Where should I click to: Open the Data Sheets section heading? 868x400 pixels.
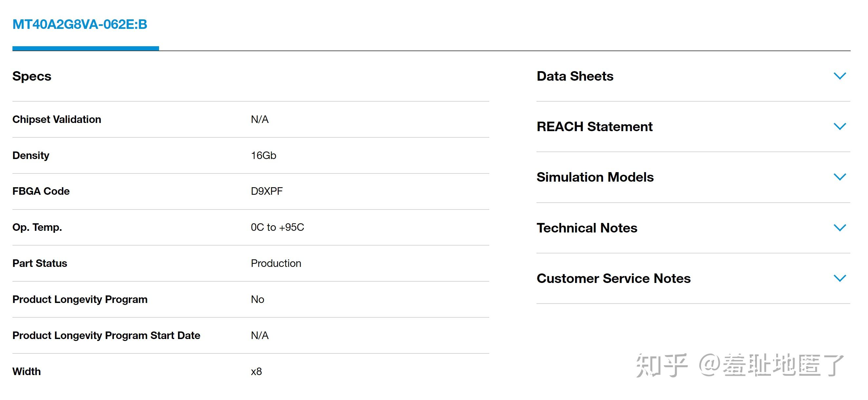(x=575, y=76)
